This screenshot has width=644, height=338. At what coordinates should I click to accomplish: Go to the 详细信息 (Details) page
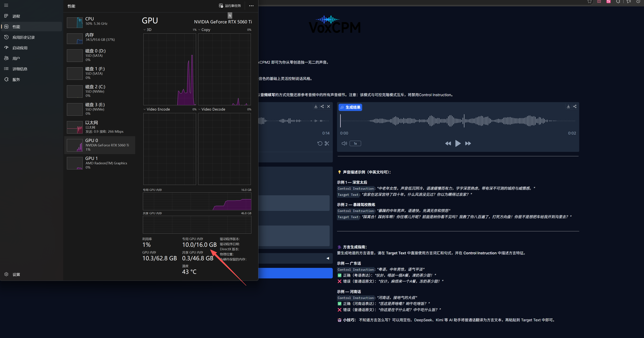[x=31, y=69]
